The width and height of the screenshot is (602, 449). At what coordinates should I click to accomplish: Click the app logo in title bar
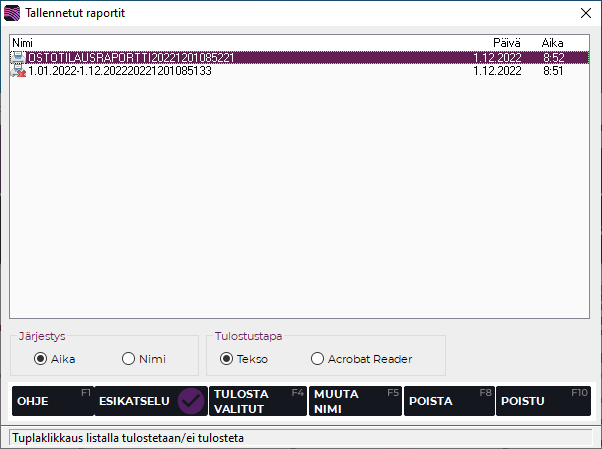(12, 13)
